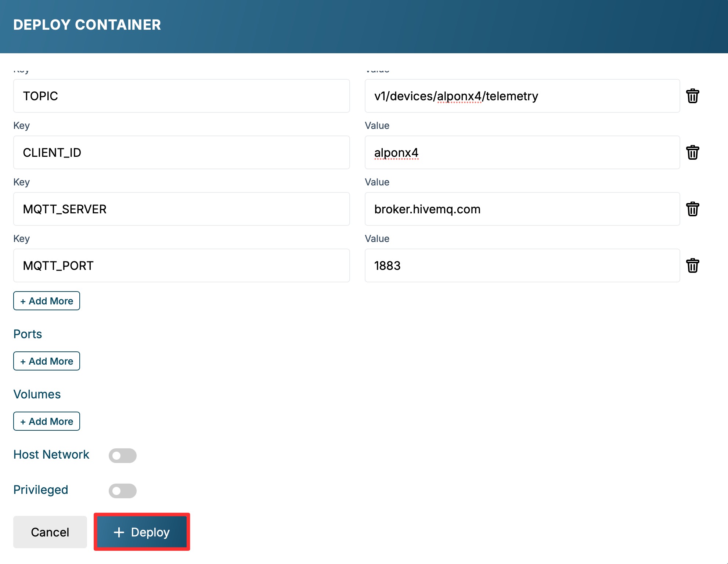Enable the Host Network toggle
Viewport: 728px width, 564px height.
coord(123,456)
